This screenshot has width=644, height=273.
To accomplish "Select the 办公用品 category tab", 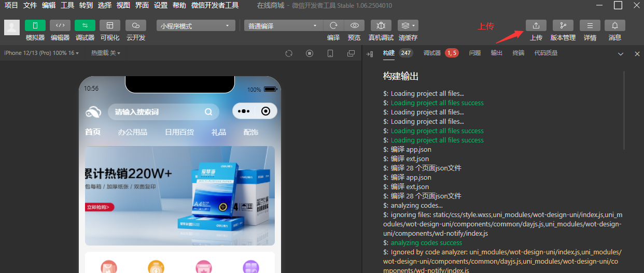I will (x=132, y=132).
